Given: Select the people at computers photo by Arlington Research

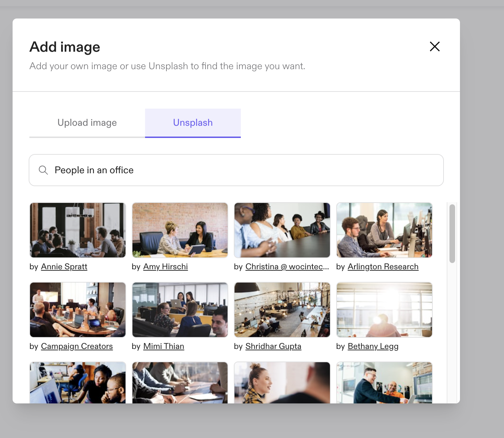Looking at the screenshot, I should click(x=384, y=230).
